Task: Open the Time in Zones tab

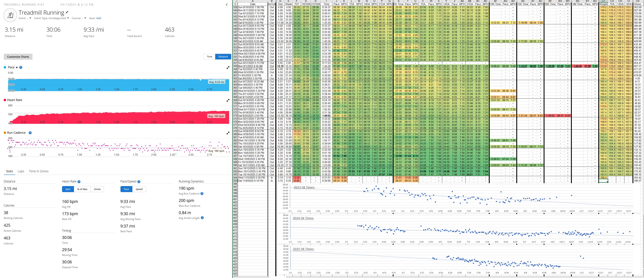Action: click(38, 171)
